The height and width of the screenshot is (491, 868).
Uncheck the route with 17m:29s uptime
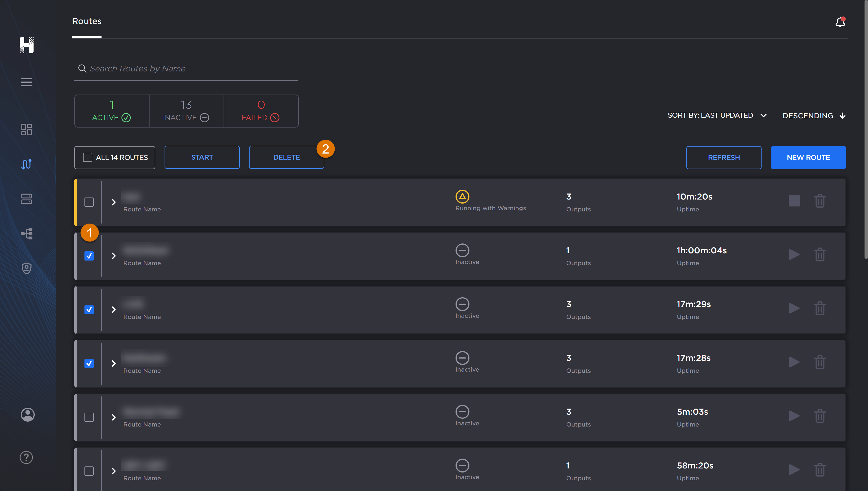[x=89, y=310]
